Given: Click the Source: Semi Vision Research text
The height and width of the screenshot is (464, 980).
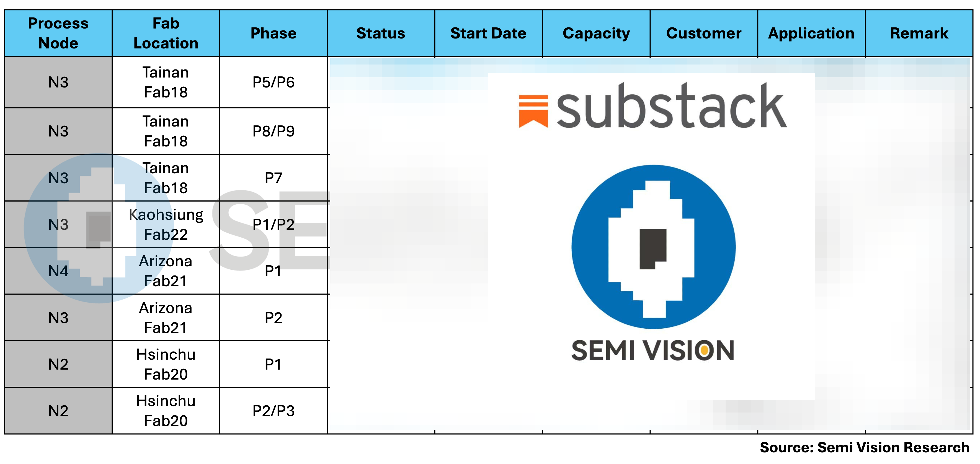Looking at the screenshot, I should [x=864, y=448].
